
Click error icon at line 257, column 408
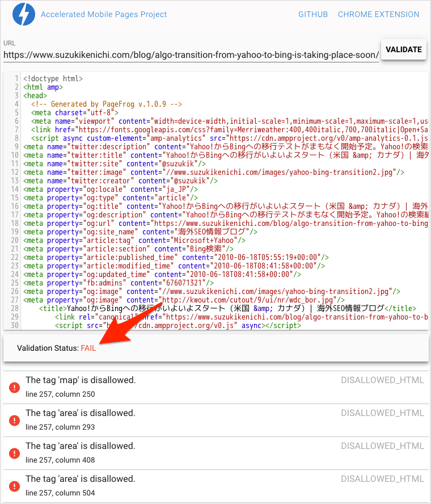coord(14,453)
